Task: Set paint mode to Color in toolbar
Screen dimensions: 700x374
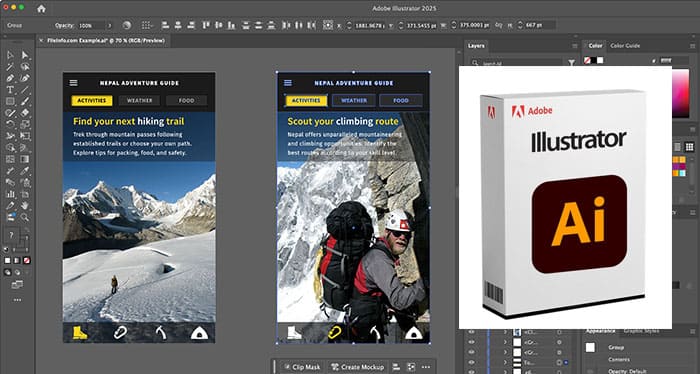Action: point(8,260)
